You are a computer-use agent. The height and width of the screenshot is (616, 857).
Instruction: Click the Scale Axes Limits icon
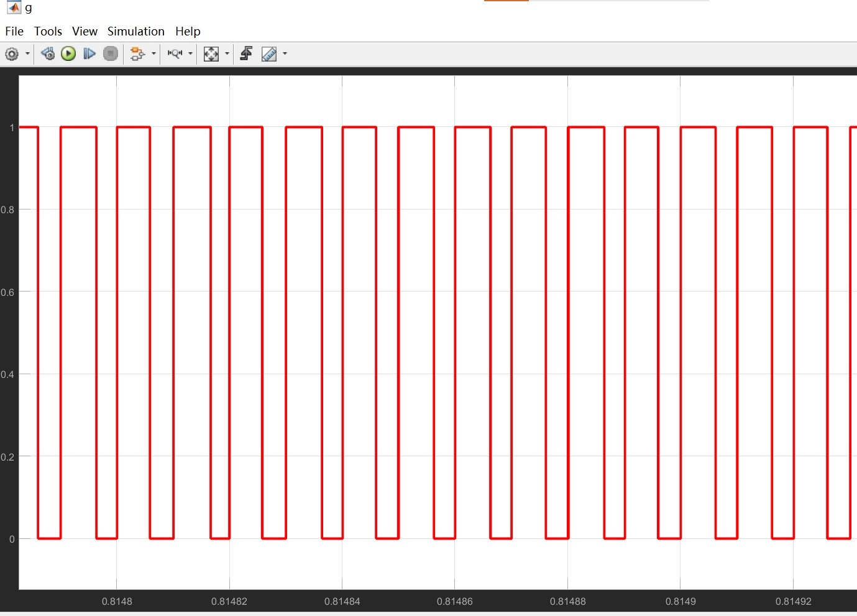click(x=211, y=54)
